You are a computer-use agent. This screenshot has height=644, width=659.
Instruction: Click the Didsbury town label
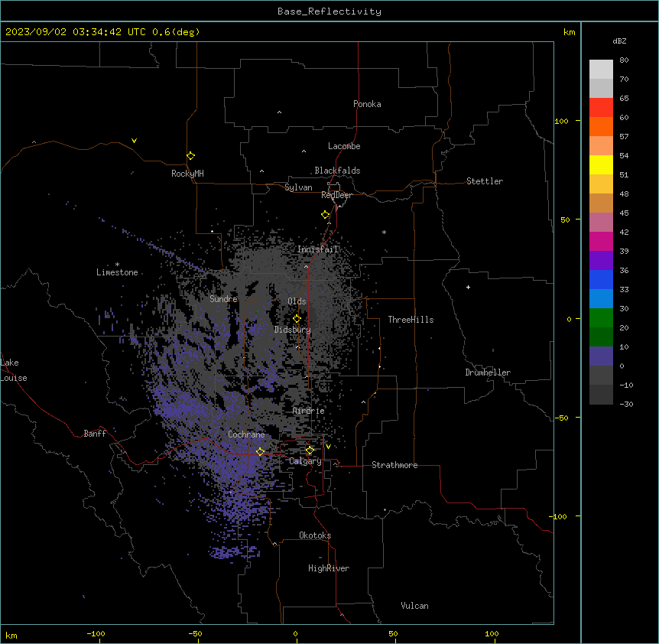click(293, 330)
